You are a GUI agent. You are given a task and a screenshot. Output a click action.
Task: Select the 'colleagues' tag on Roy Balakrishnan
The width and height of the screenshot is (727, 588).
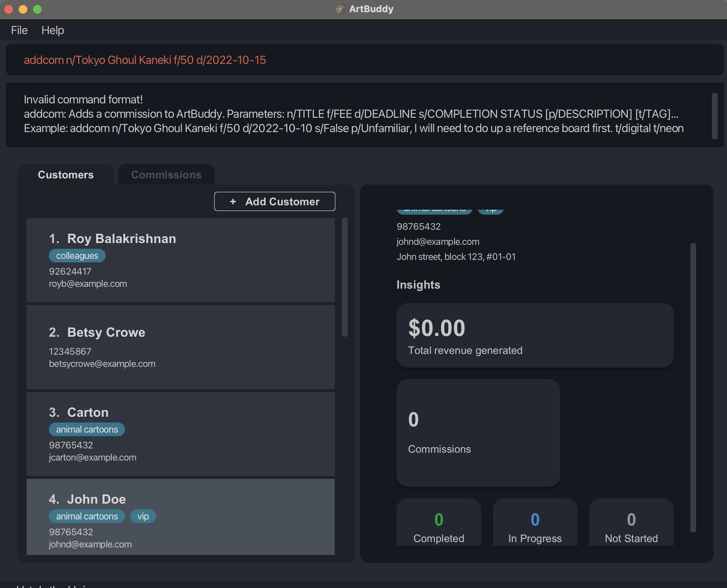(77, 255)
